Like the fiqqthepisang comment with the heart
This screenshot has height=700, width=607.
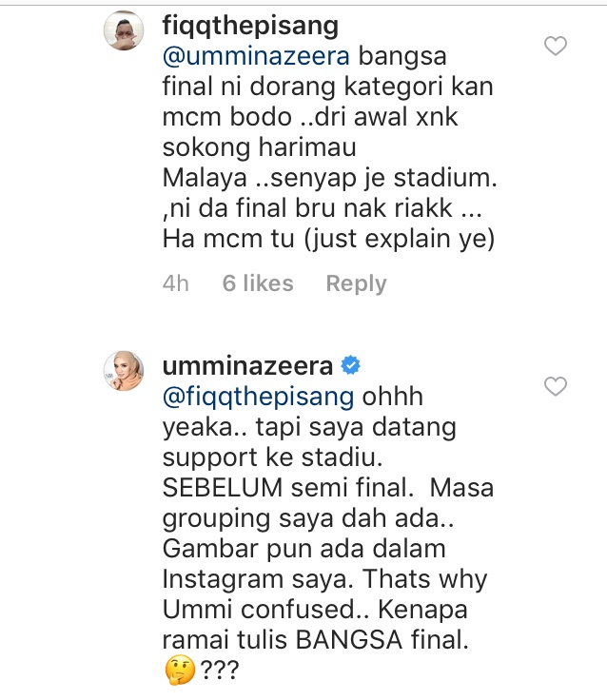point(556,46)
